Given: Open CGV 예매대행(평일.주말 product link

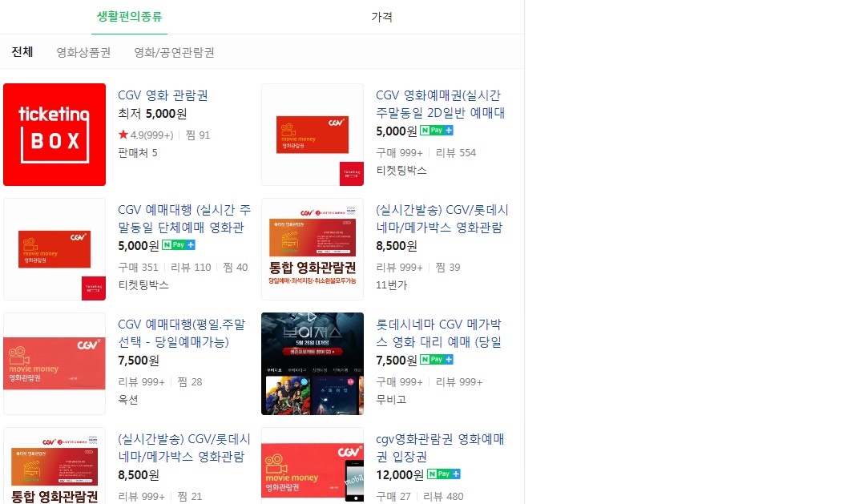Looking at the screenshot, I should [x=182, y=333].
